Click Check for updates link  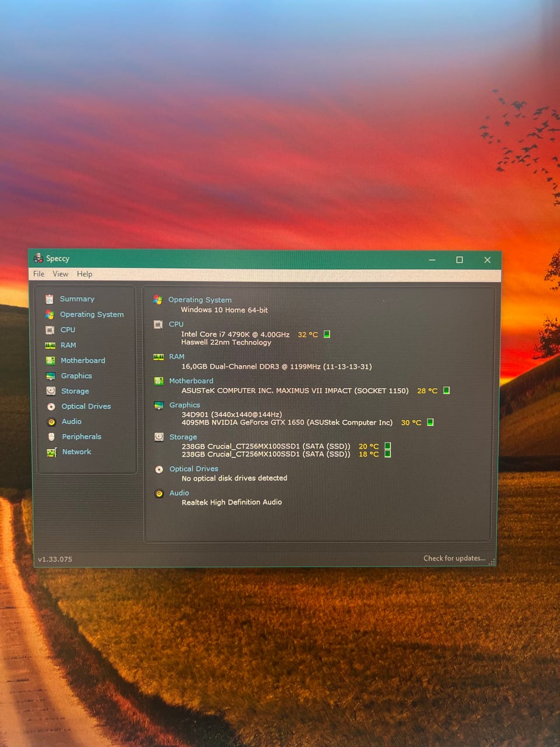click(x=454, y=558)
